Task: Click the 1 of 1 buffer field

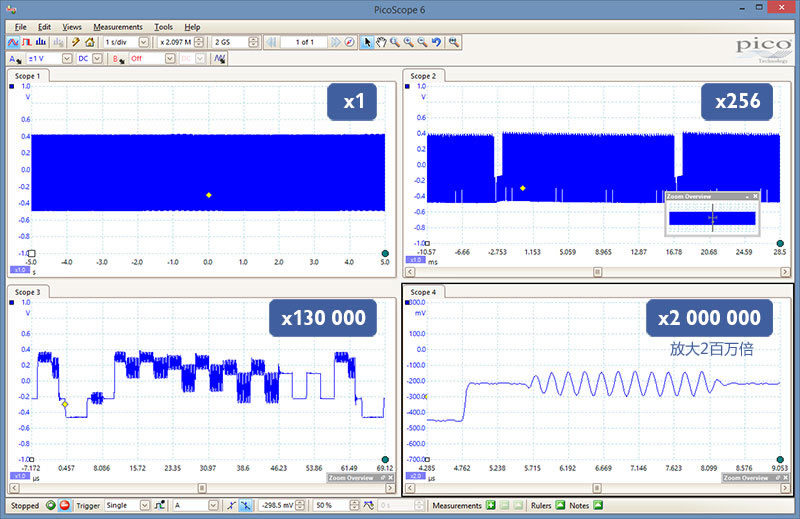Action: pos(304,42)
